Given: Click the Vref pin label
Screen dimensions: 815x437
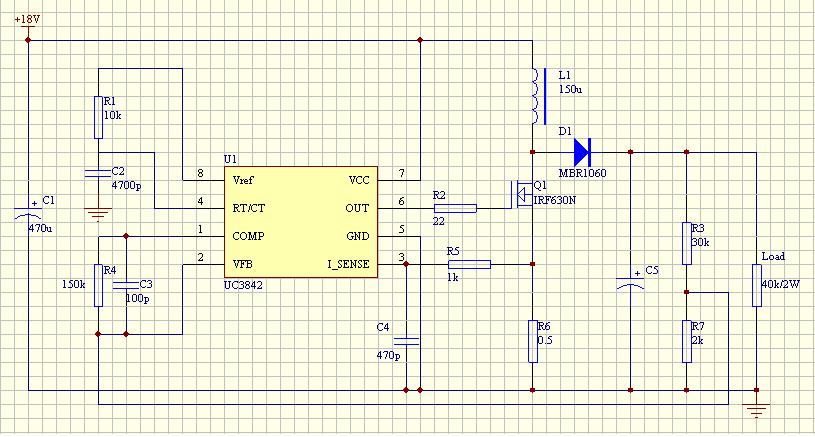Looking at the screenshot, I should (x=243, y=180).
